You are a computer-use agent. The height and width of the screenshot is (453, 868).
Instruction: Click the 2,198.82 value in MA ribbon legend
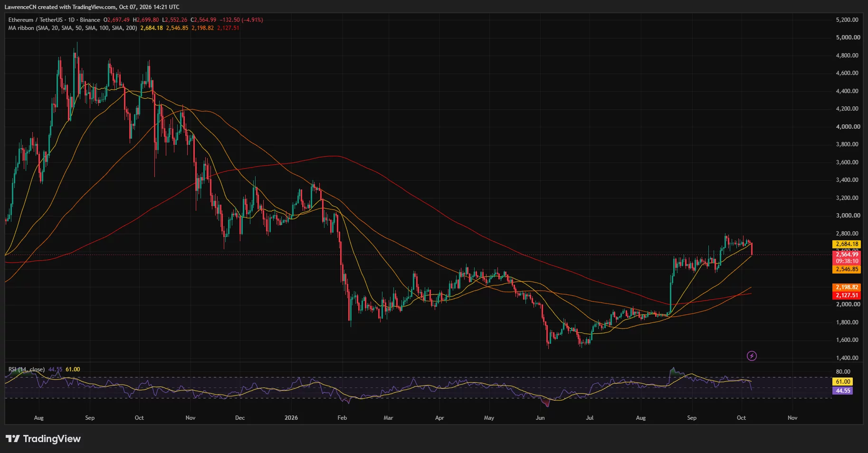coord(203,28)
